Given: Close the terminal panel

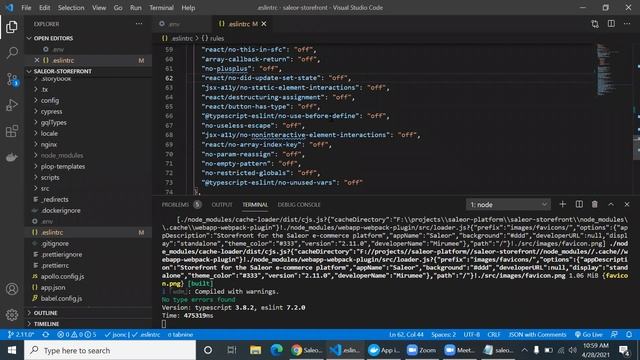Looking at the screenshot, I should 627,204.
